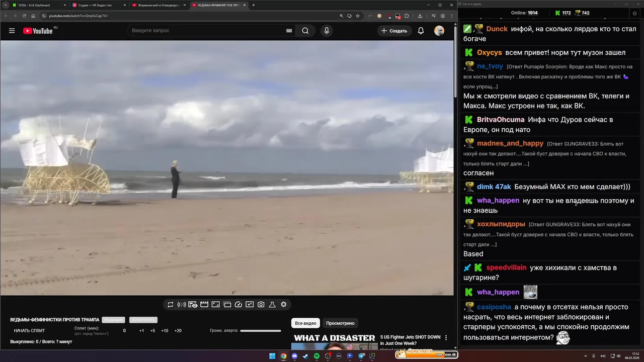The width and height of the screenshot is (644, 362).
Task: Open YouTube notifications bell
Action: pyautogui.click(x=421, y=31)
